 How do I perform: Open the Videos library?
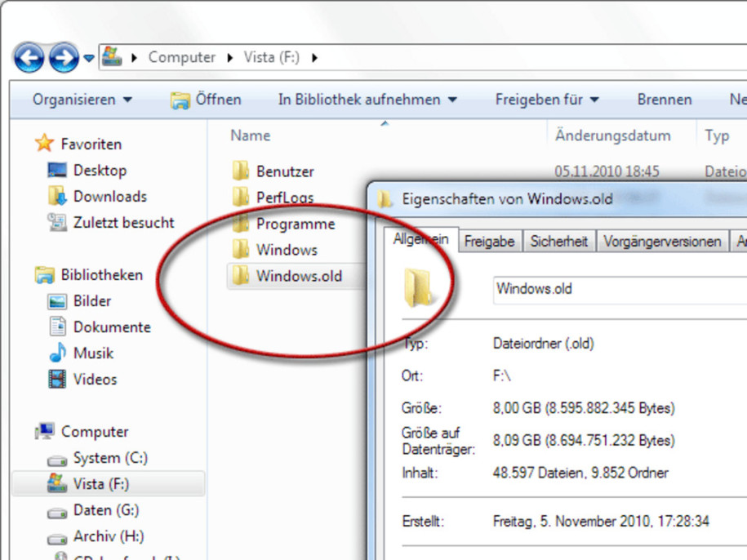pyautogui.click(x=95, y=380)
